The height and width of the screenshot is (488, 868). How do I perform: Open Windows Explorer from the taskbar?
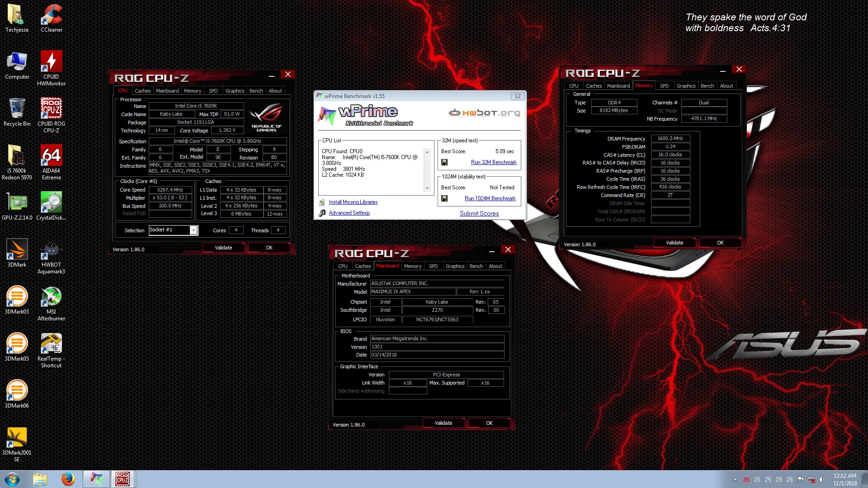[40, 479]
